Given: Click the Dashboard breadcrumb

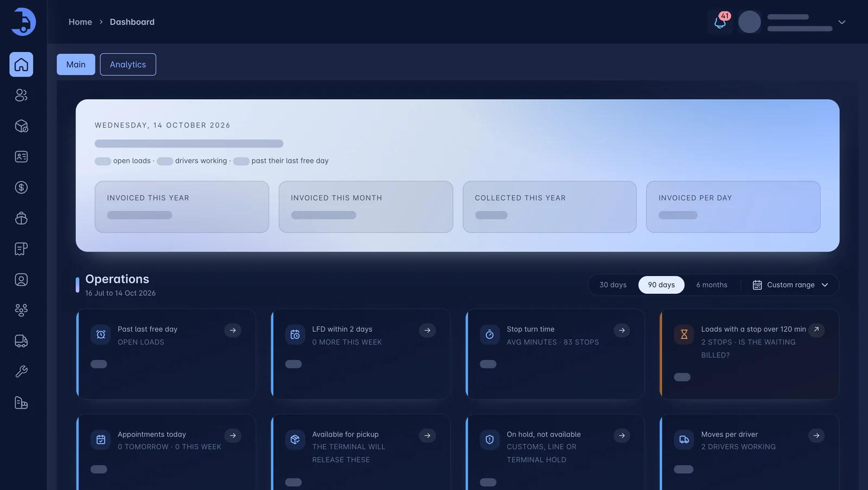Looking at the screenshot, I should pos(132,22).
